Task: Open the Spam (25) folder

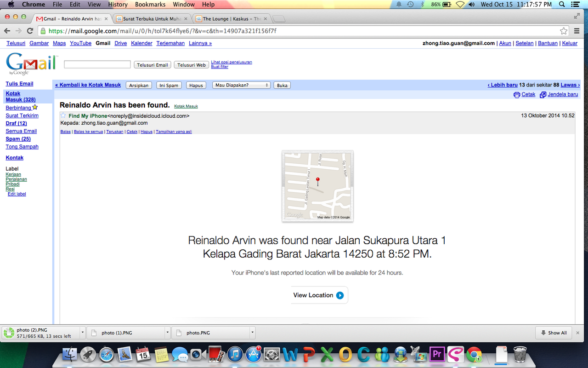Action: [18, 139]
